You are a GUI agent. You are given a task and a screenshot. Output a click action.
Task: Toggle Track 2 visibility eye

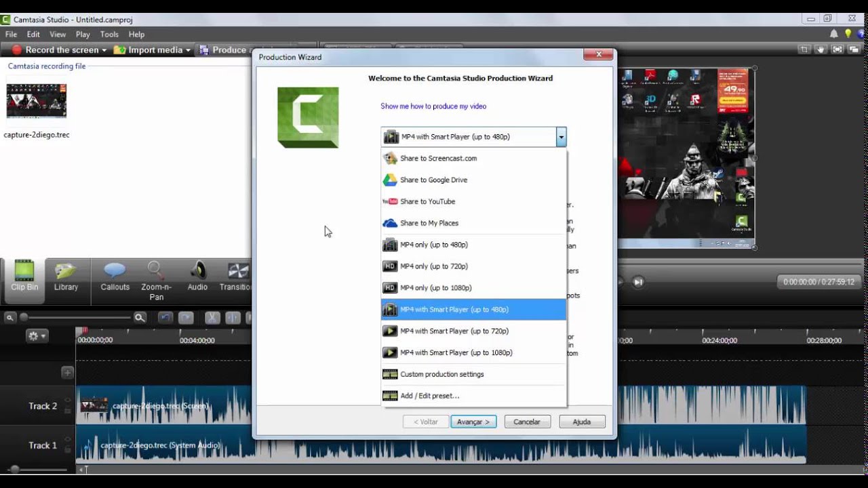coord(67,401)
